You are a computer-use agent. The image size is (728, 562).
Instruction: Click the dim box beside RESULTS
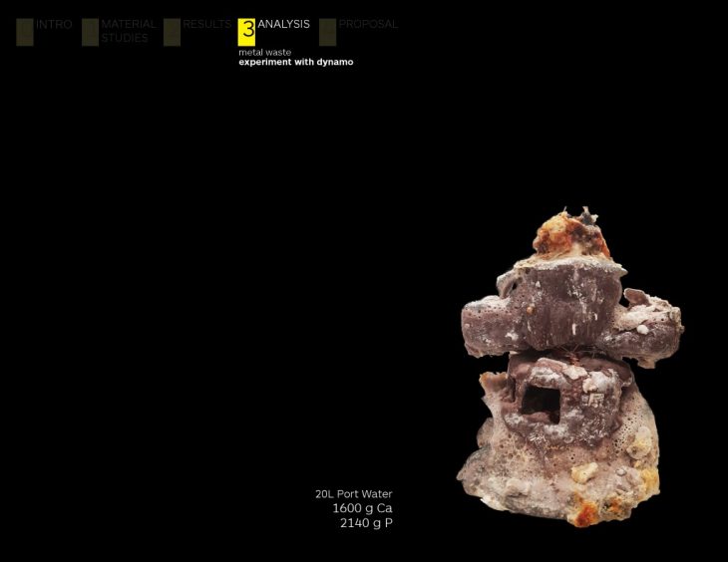pos(172,32)
